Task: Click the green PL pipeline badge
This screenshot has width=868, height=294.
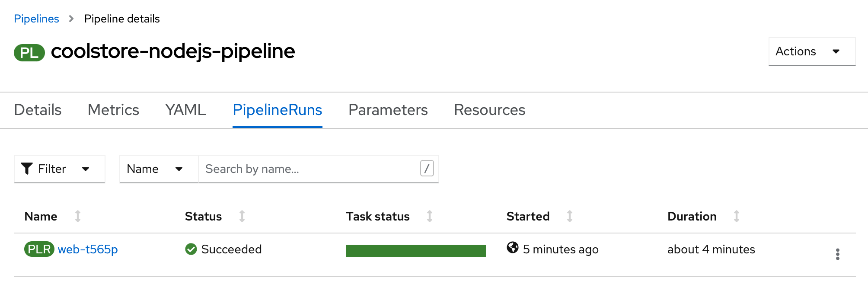Action: (29, 53)
